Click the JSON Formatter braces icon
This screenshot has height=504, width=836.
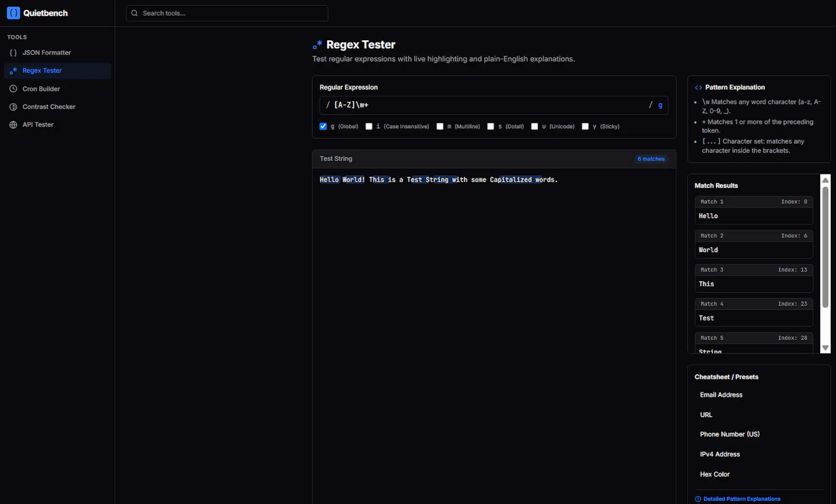13,53
